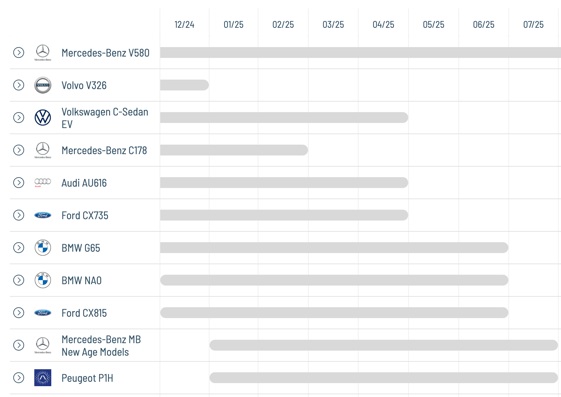The height and width of the screenshot is (397, 561).
Task: Open the Ford CX815 project name
Action: click(x=84, y=313)
